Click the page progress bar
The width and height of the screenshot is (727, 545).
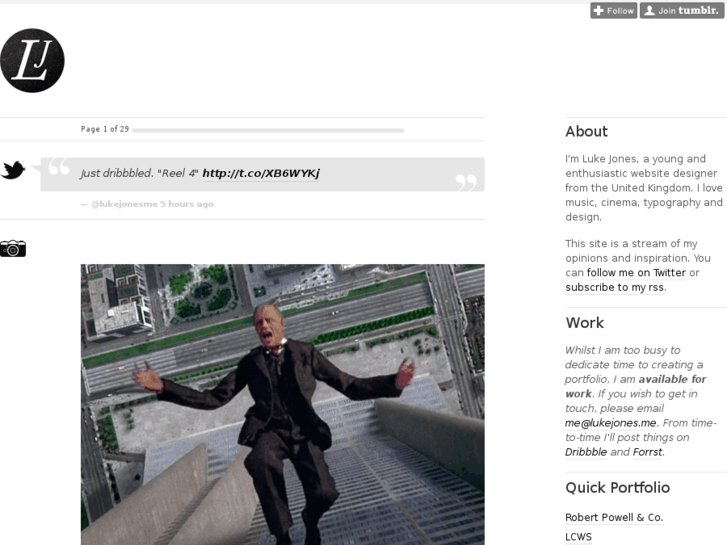coord(268,130)
